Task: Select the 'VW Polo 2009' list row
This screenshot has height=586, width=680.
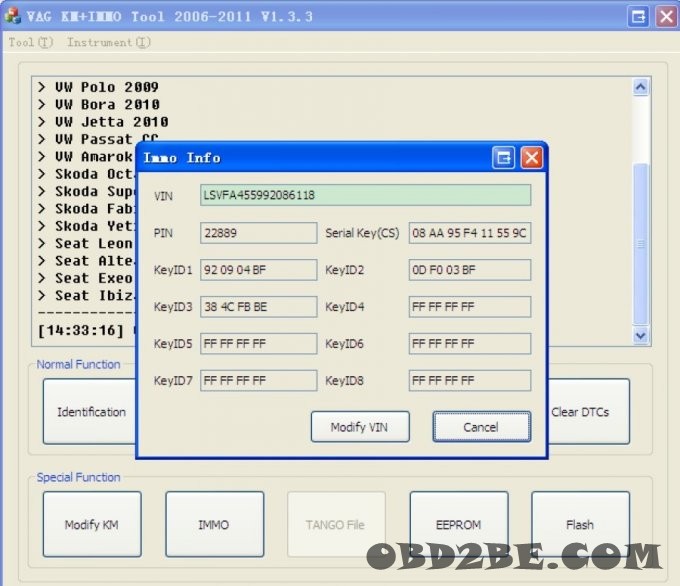Action: coord(98,87)
